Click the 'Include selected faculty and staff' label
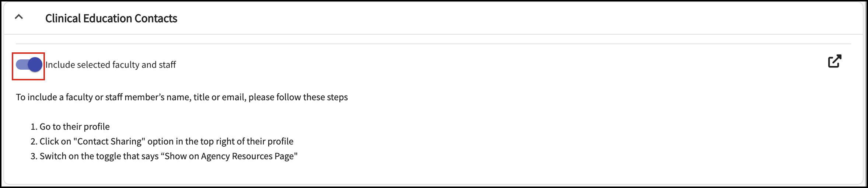 pos(111,65)
